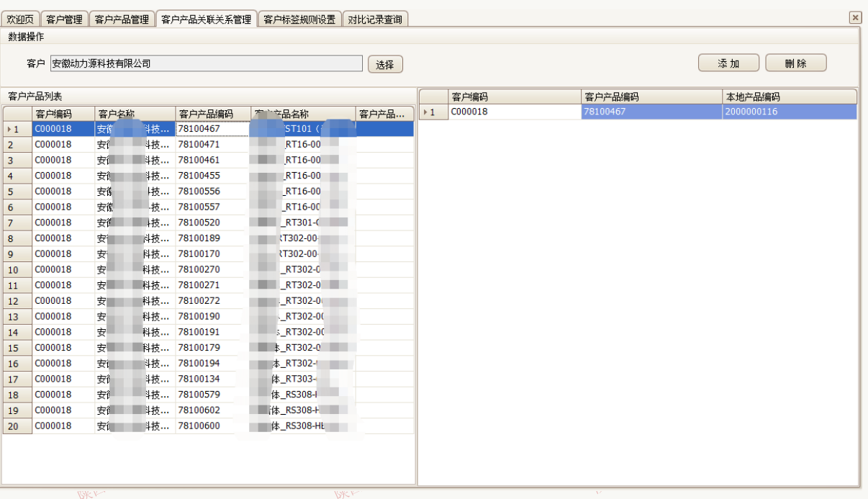Select row 2 indicator in product list
The image size is (868, 499).
coord(17,145)
